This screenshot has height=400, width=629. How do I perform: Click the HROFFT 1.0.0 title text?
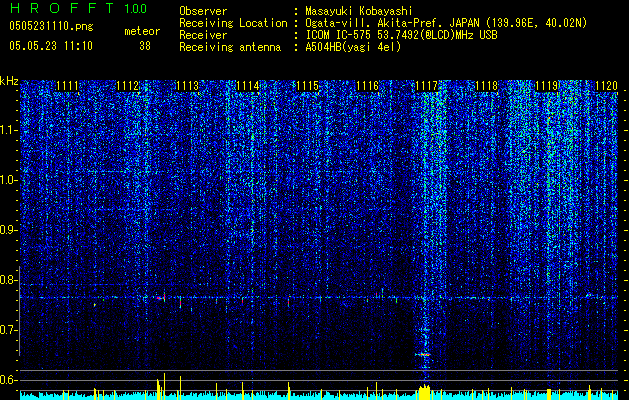[78, 8]
